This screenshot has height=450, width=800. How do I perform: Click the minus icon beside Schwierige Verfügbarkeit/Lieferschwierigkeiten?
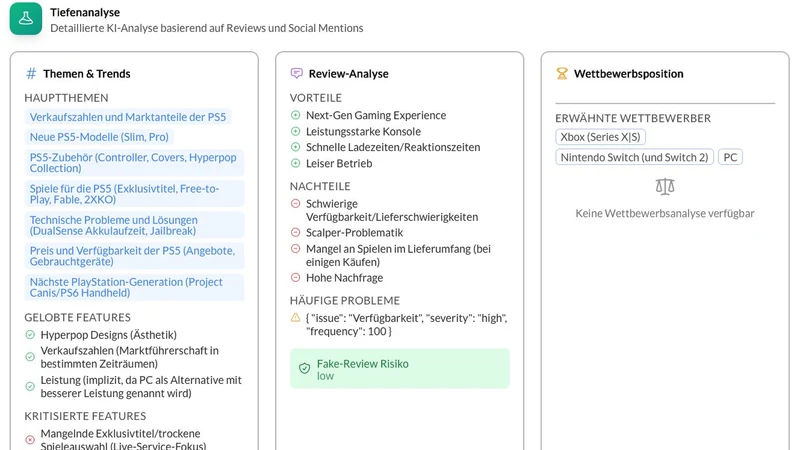pos(295,204)
